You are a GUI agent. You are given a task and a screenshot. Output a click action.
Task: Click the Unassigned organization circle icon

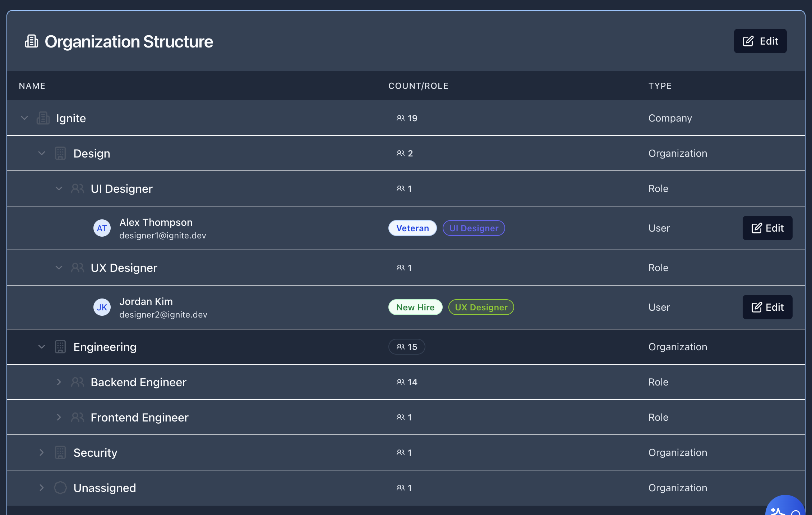(x=60, y=488)
